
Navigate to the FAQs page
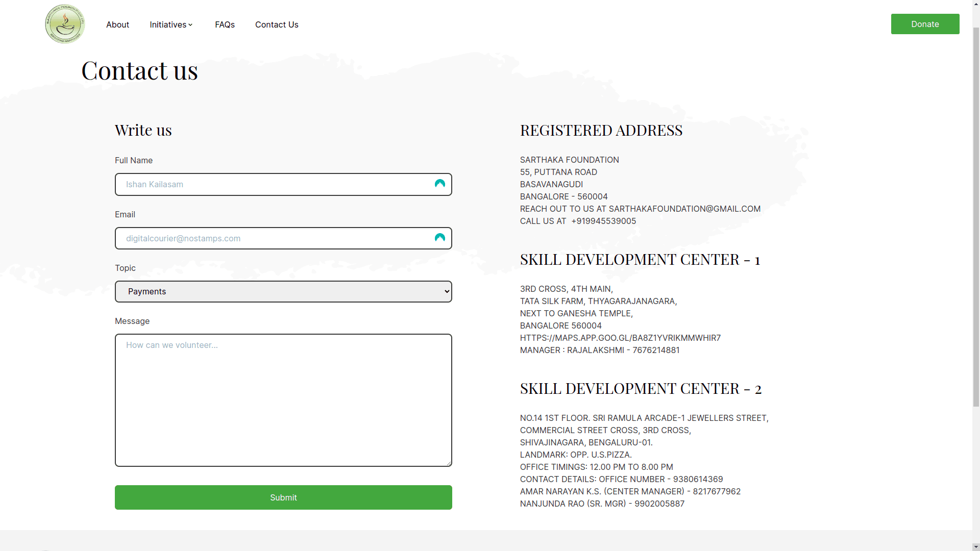click(x=225, y=24)
